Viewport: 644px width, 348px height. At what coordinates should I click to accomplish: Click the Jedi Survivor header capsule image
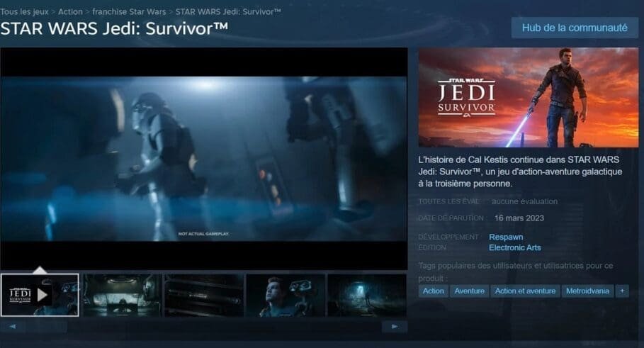point(529,97)
